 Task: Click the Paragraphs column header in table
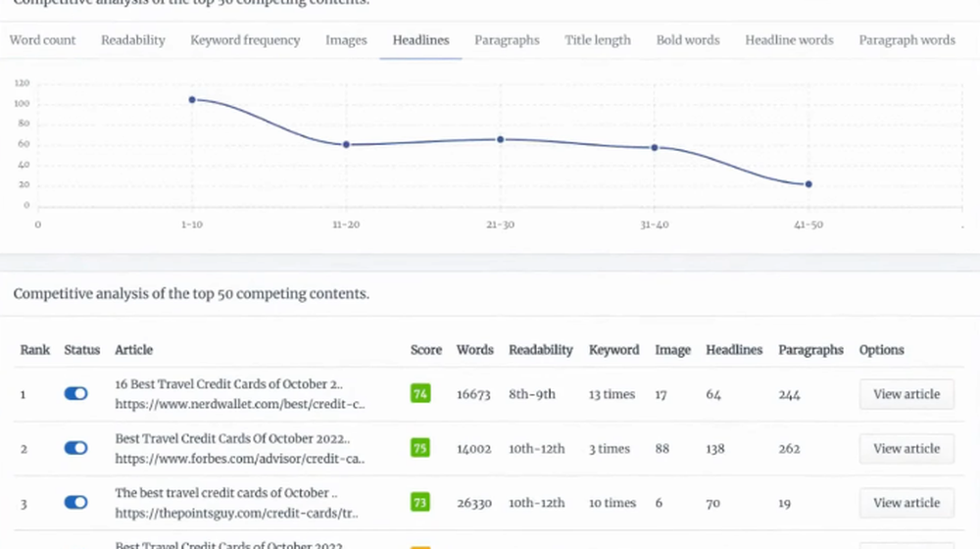810,350
